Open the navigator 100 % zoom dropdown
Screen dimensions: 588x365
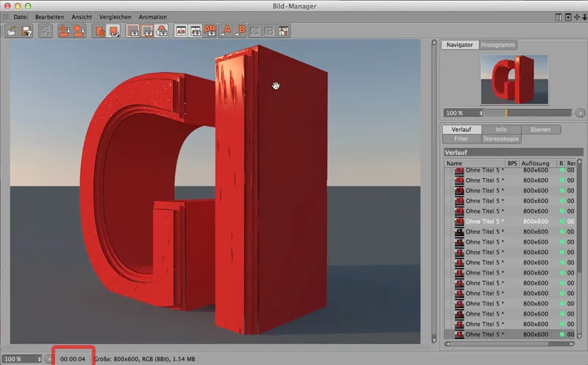(462, 113)
